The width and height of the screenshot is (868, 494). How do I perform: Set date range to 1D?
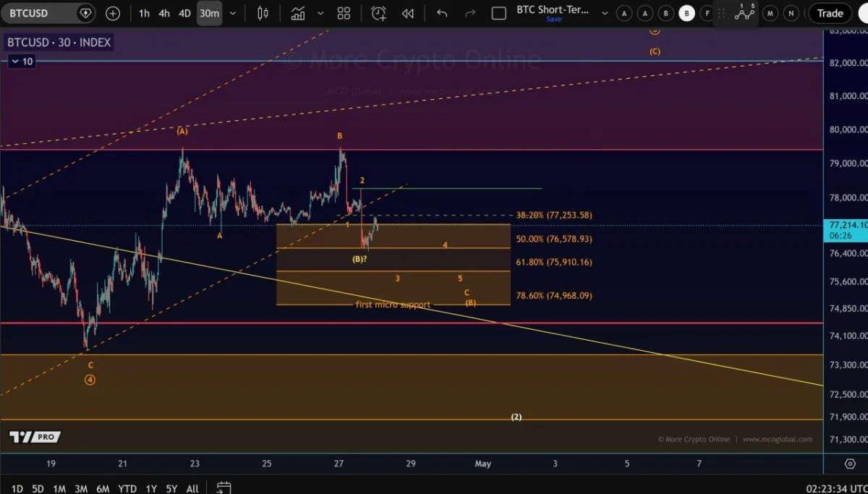17,488
